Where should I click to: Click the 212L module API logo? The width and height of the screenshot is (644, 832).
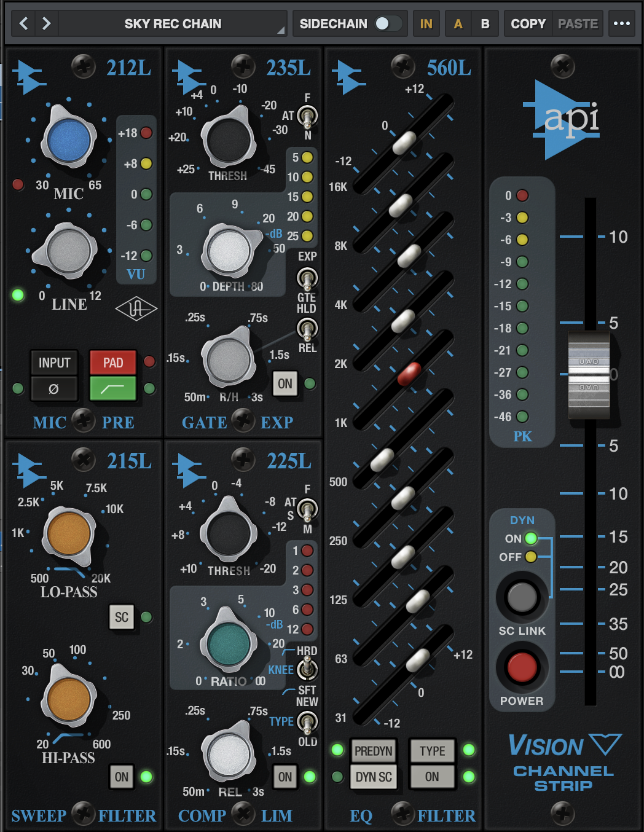(29, 77)
